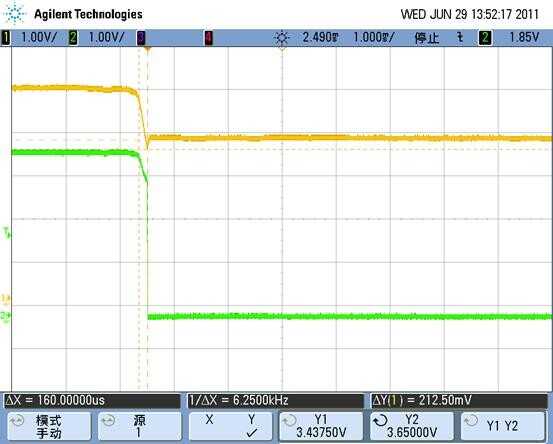The width and height of the screenshot is (553, 444).
Task: Click the active knob icon on Y2 softkey
Action: tap(381, 420)
